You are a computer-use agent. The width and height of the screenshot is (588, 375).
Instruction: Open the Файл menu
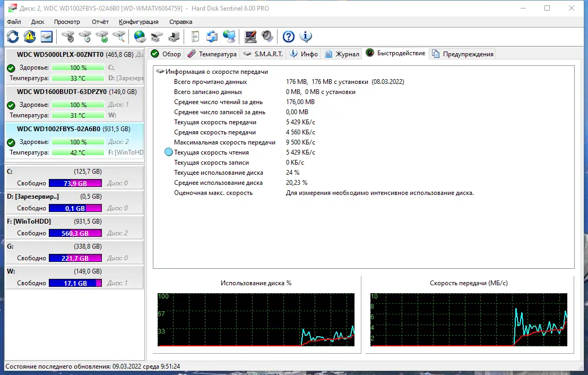click(14, 22)
